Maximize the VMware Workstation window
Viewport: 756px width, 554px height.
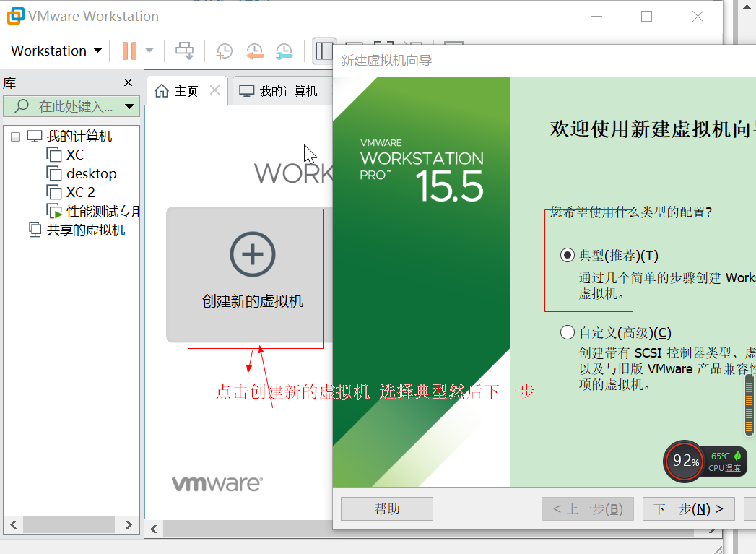click(646, 17)
